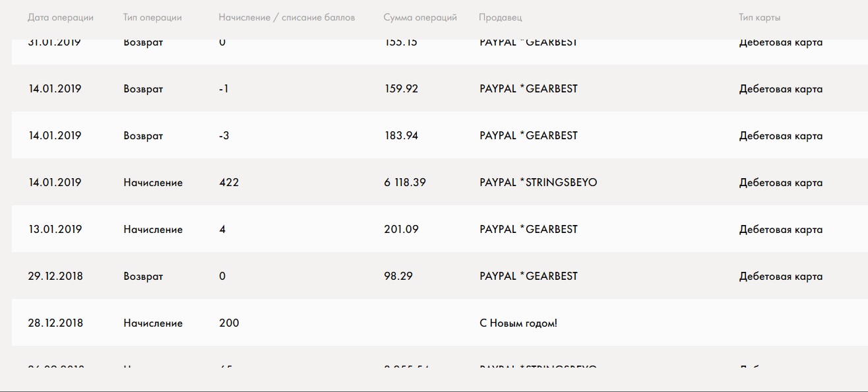Select the 6 118.39 amount cell

point(405,182)
